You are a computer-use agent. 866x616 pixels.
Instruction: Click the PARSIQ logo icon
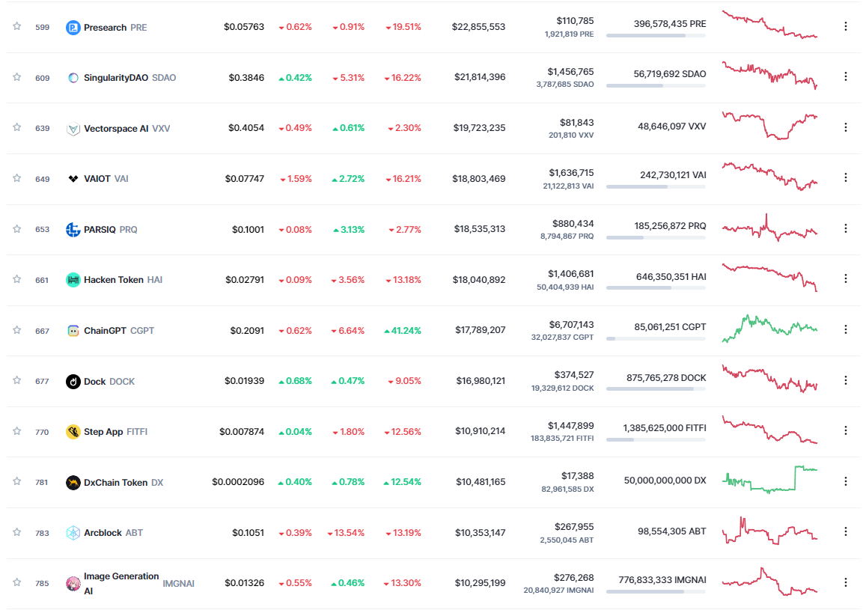tap(73, 230)
